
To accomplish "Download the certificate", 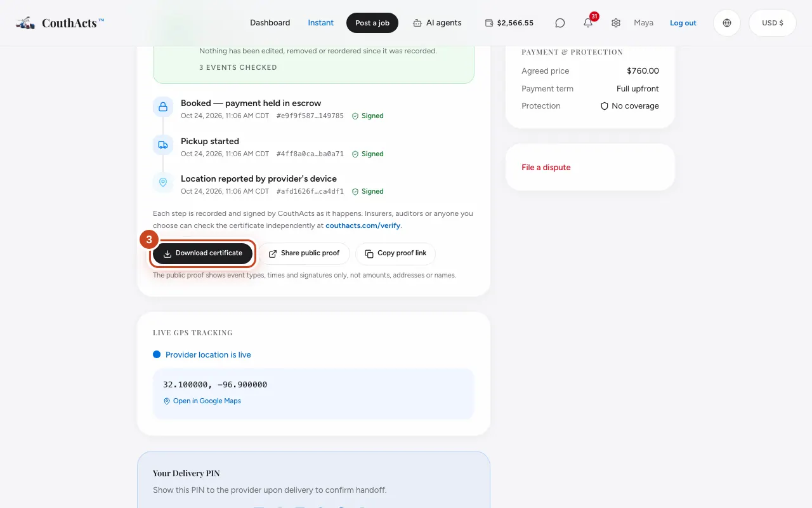I will coord(202,253).
